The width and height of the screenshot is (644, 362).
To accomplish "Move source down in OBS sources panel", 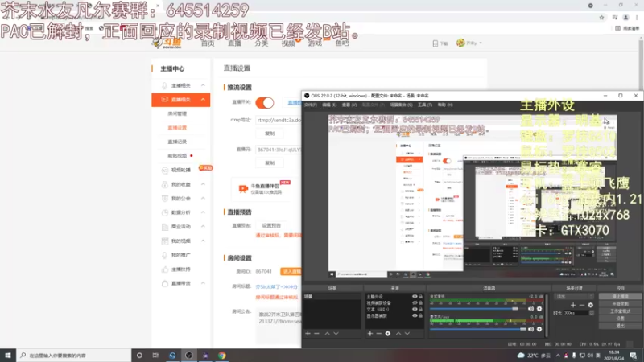I will (x=407, y=334).
